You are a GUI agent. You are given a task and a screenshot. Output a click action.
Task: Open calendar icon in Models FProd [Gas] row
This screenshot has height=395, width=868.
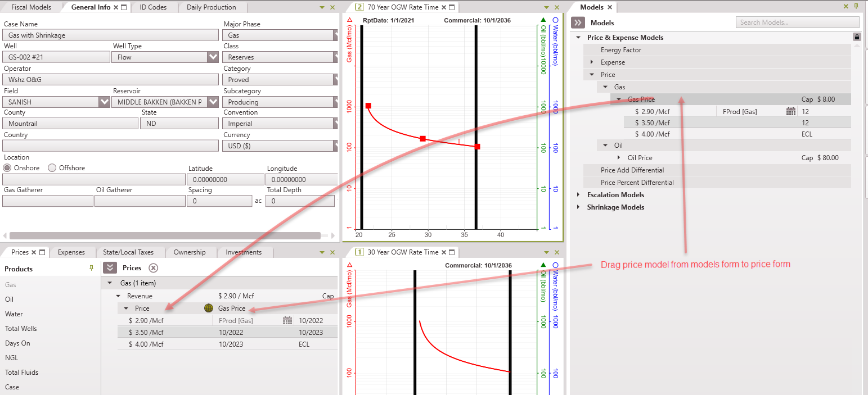tap(791, 112)
